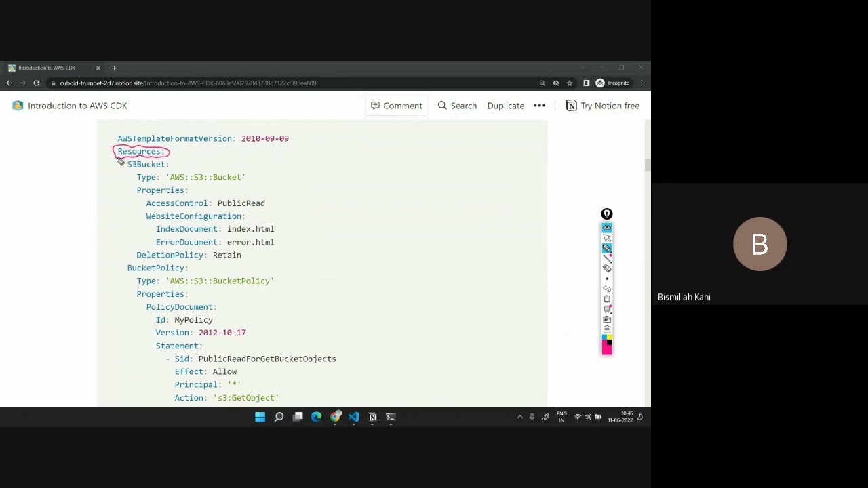Click the speaker volume icon in tray
Screen dimensions: 868x488
(x=587, y=417)
